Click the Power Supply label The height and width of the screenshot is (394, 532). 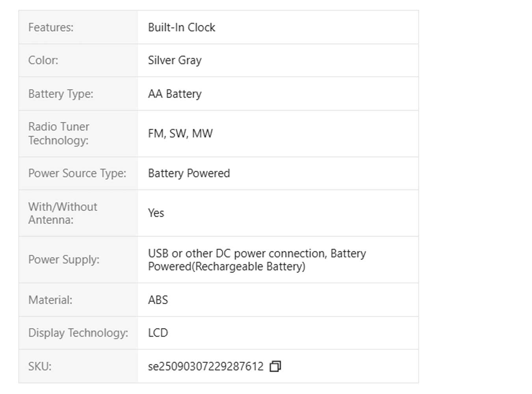[64, 260]
